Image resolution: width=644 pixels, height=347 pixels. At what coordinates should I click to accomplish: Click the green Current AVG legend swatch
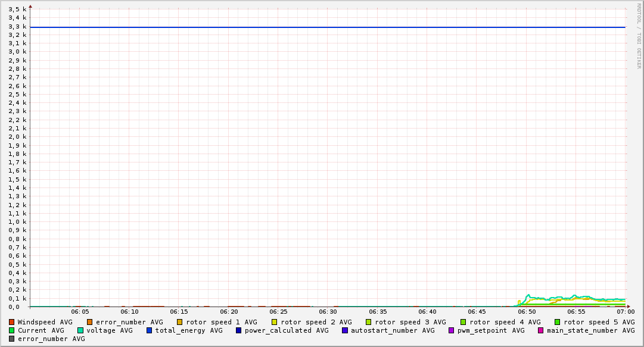pos(11,330)
